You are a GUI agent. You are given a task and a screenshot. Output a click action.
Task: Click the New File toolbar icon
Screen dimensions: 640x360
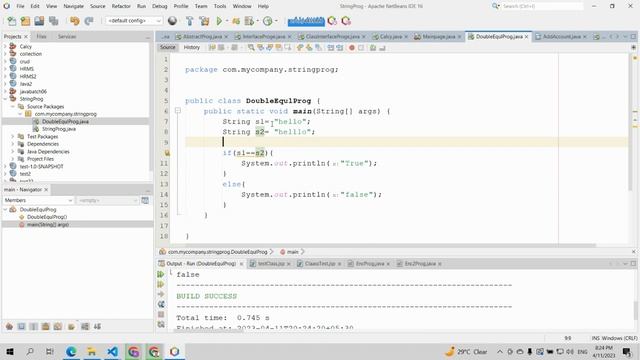tap(11, 21)
